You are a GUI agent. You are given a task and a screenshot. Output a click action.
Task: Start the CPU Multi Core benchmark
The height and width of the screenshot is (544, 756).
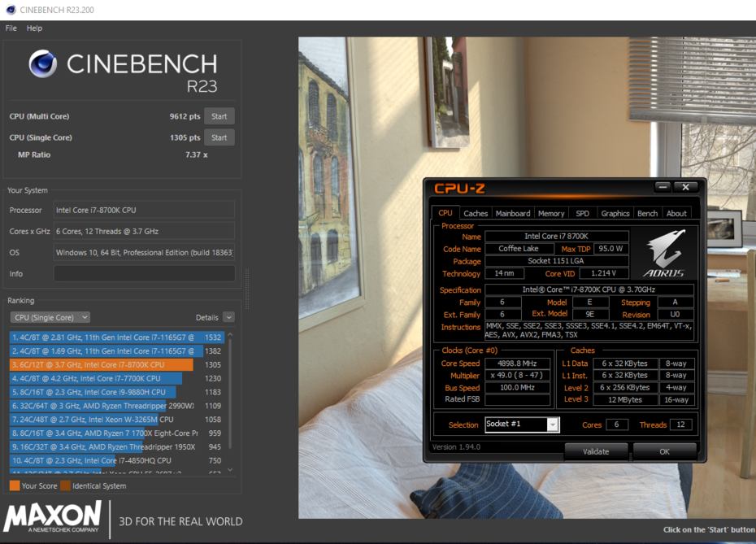coord(219,115)
